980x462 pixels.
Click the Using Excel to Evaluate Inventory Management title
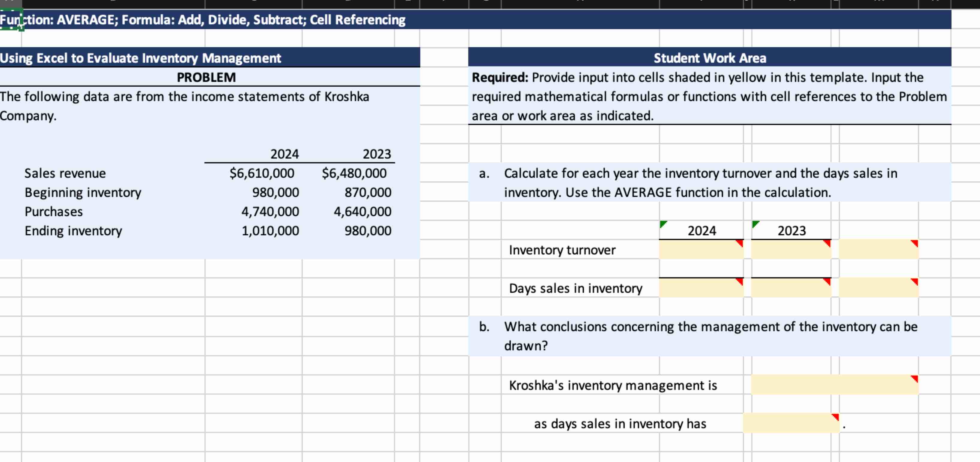(141, 58)
